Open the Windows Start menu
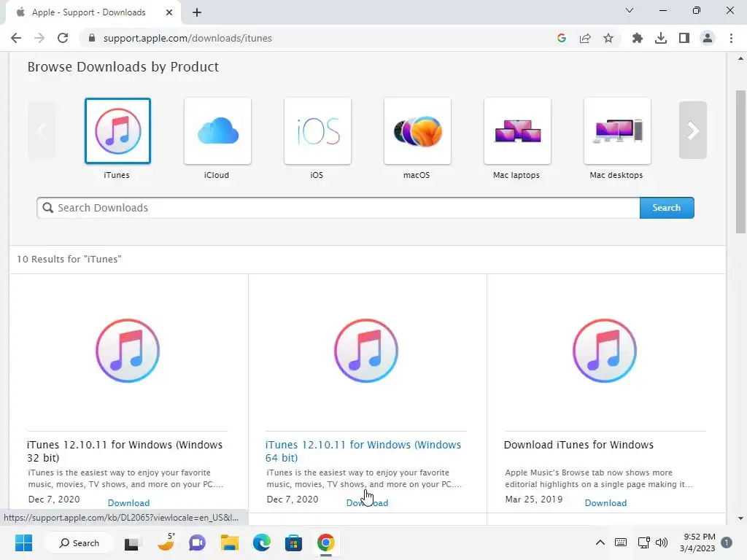The image size is (747, 560). (x=23, y=542)
